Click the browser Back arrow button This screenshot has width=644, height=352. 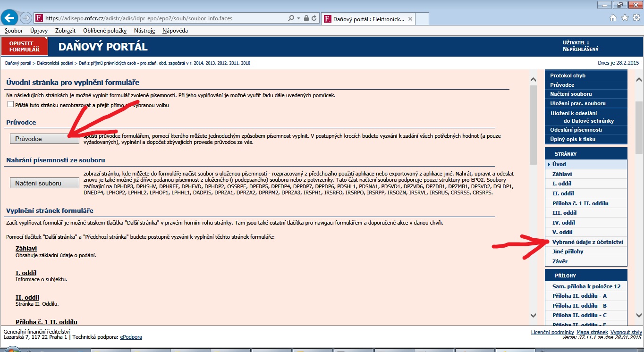[x=10, y=18]
